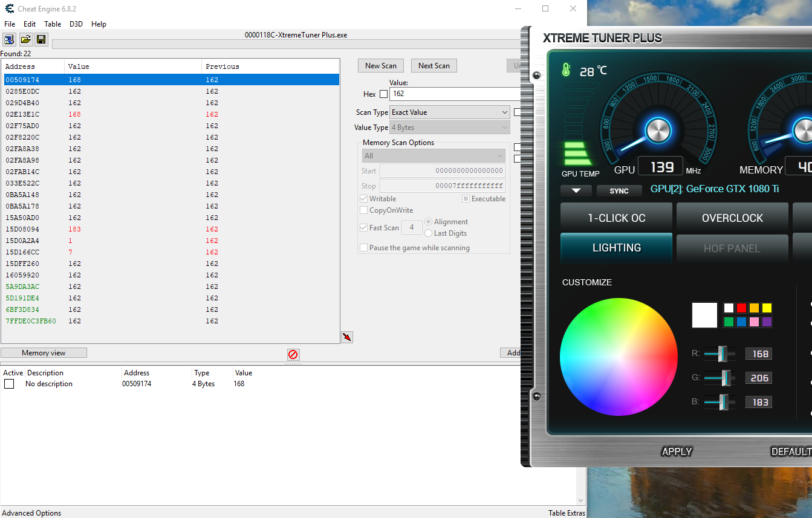Click the SYNC button in Xtreme Tuner

(619, 190)
